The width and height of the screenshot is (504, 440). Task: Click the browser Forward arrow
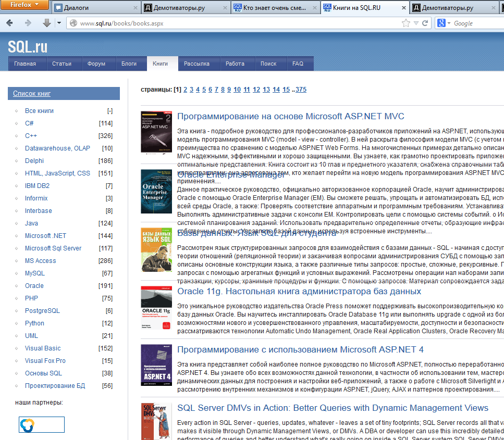point(28,23)
